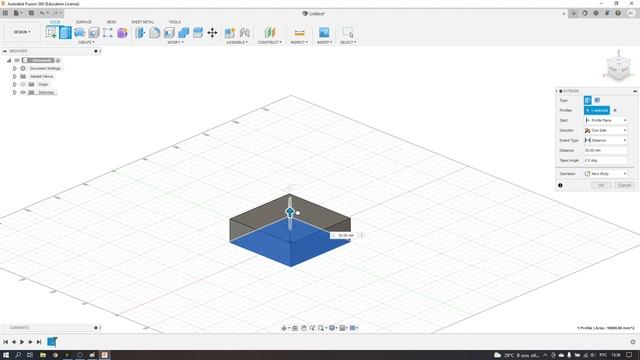Open the data panel grid icon
This screenshot has width=640, height=360.
click(5, 13)
